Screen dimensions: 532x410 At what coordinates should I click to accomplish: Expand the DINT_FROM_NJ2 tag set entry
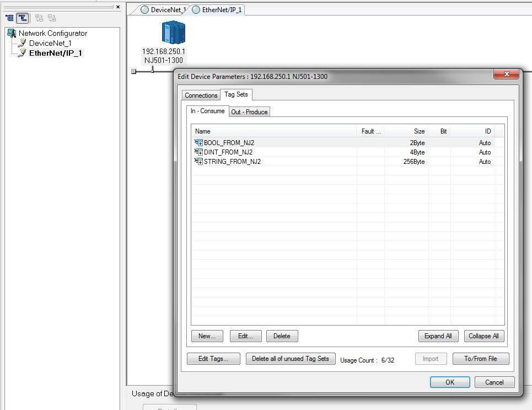click(201, 153)
